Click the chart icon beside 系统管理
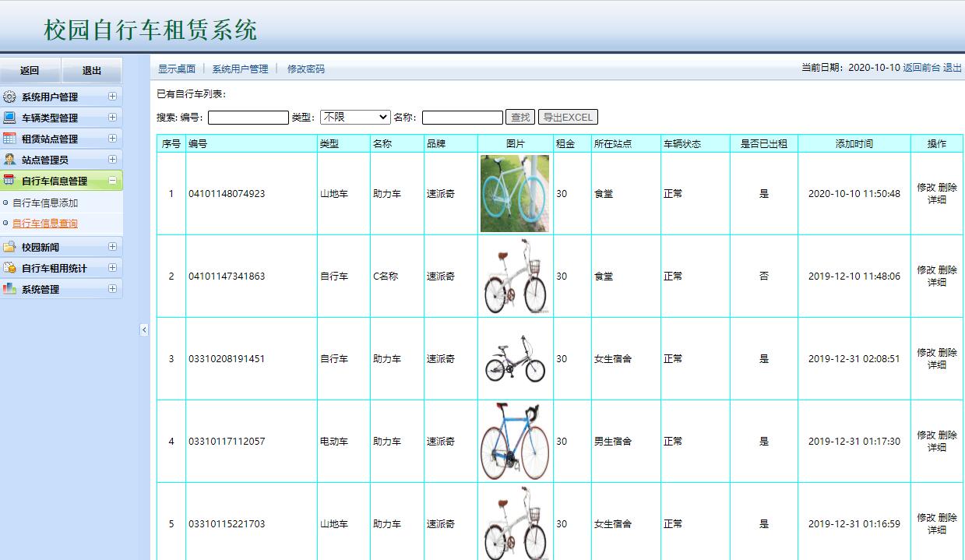The height and width of the screenshot is (560, 965). tap(10, 287)
